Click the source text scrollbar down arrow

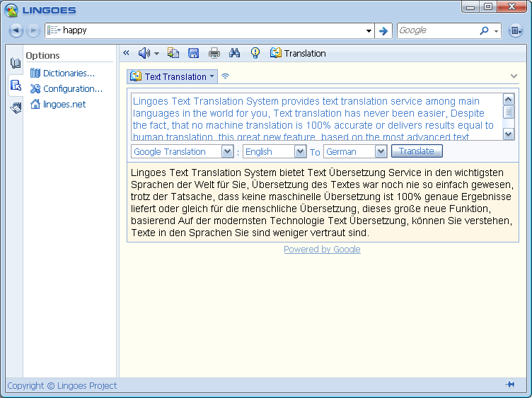(x=509, y=134)
